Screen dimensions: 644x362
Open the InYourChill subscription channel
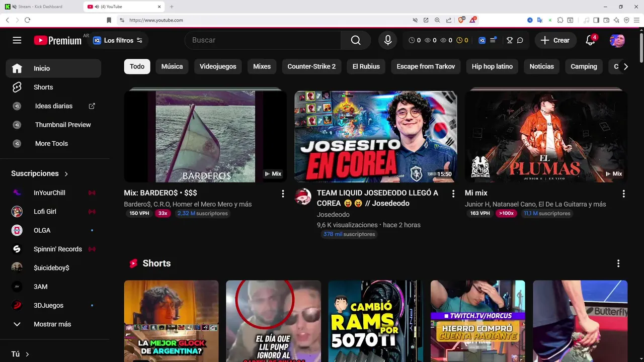click(53, 193)
